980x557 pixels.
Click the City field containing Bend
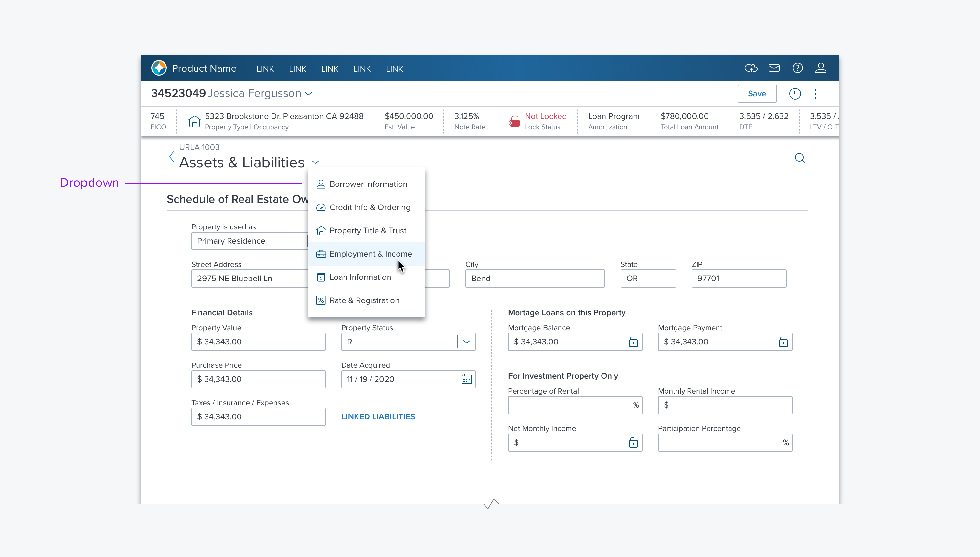535,278
